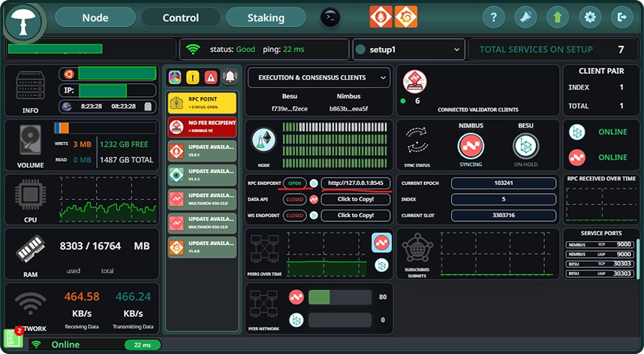This screenshot has width=644, height=354.
Task: Toggle RPC endpoint OPEN status button
Action: pos(294,183)
